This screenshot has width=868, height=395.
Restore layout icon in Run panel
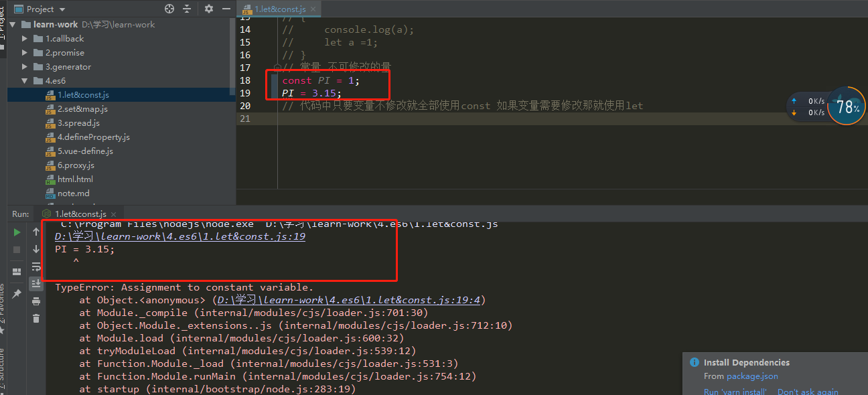(17, 272)
